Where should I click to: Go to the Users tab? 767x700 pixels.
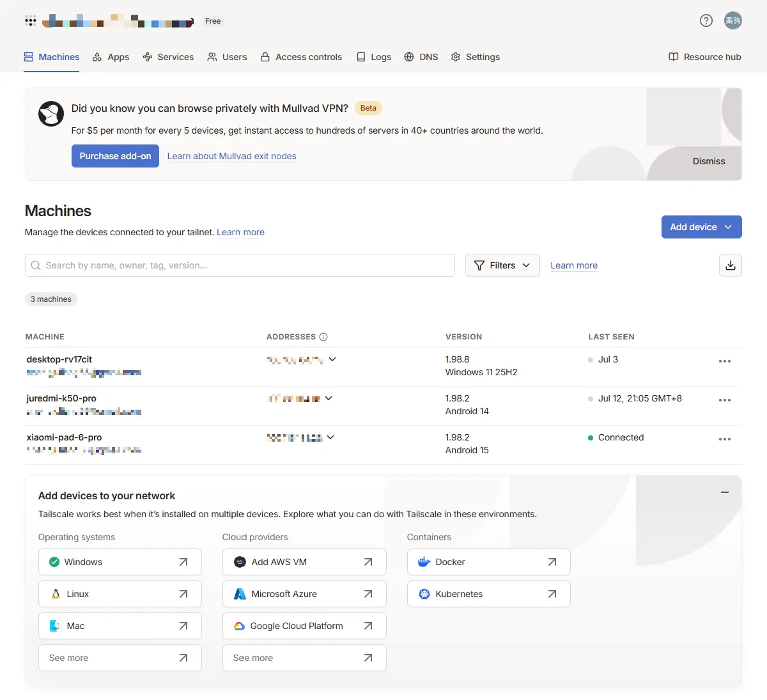(227, 57)
